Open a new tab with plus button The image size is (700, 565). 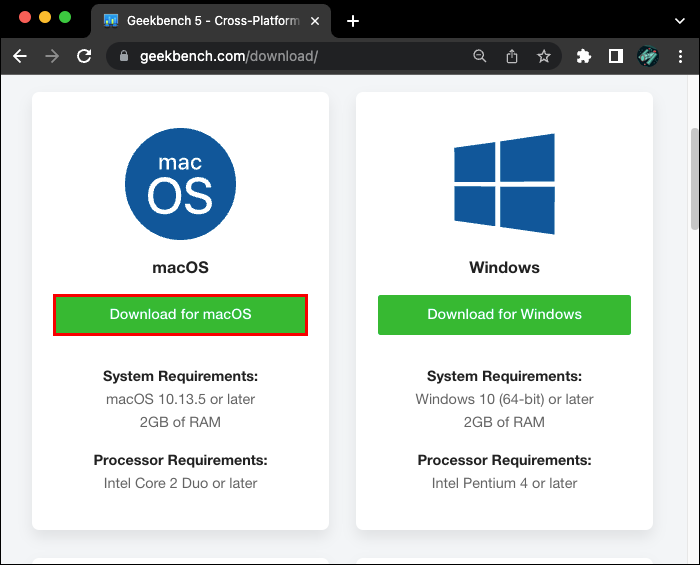tap(353, 21)
